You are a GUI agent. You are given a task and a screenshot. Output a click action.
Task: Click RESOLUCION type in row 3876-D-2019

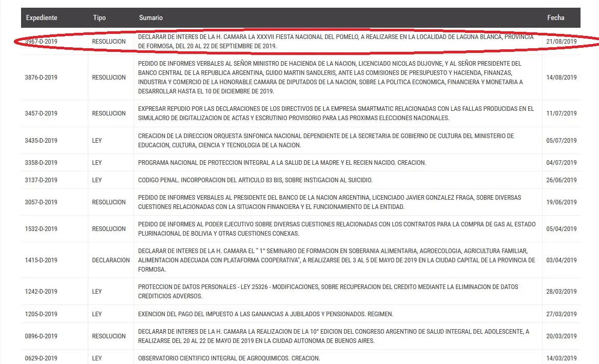tap(109, 77)
